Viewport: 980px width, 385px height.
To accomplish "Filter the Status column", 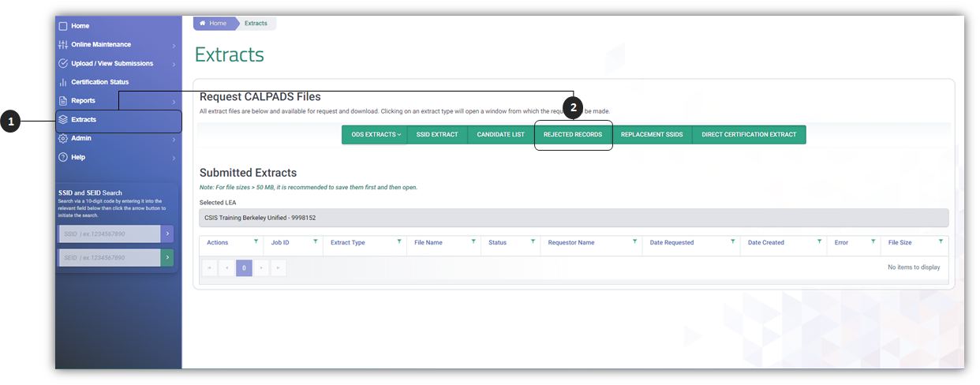I will (533, 242).
